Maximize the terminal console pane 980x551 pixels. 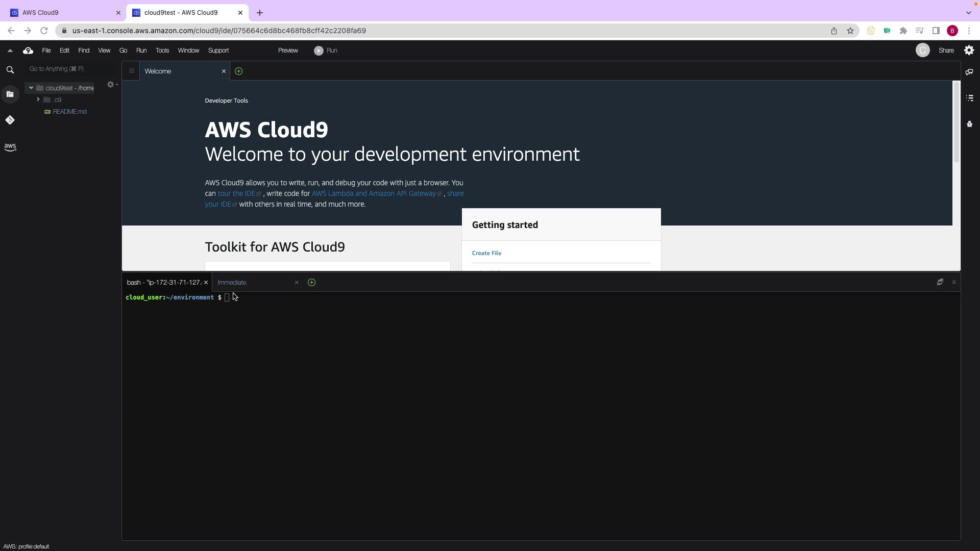tap(940, 282)
